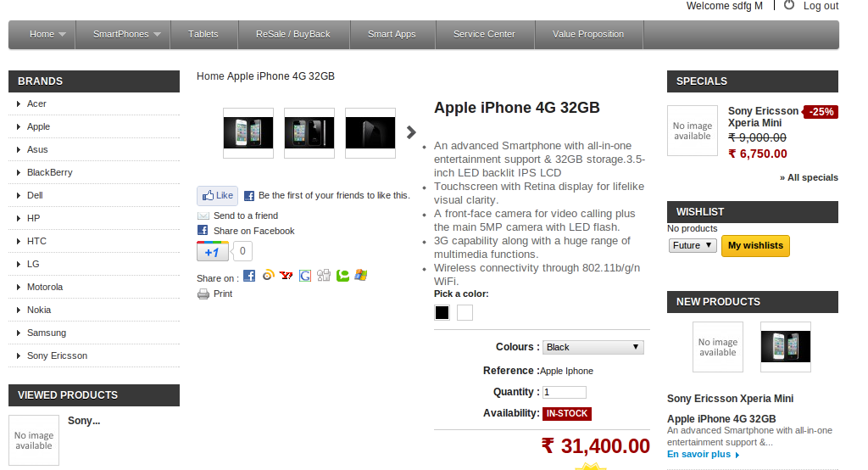
Task: Go to the Tablets menu item
Action: pos(203,35)
